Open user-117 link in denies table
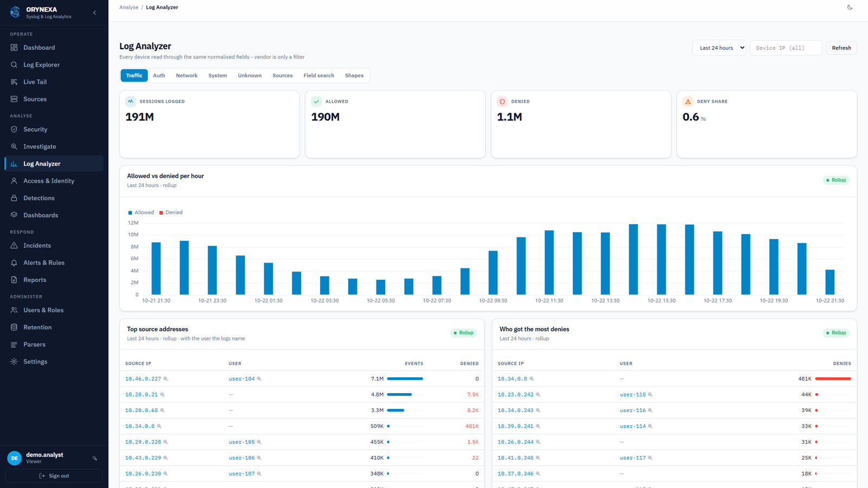Image resolution: width=868 pixels, height=488 pixels. 633,458
